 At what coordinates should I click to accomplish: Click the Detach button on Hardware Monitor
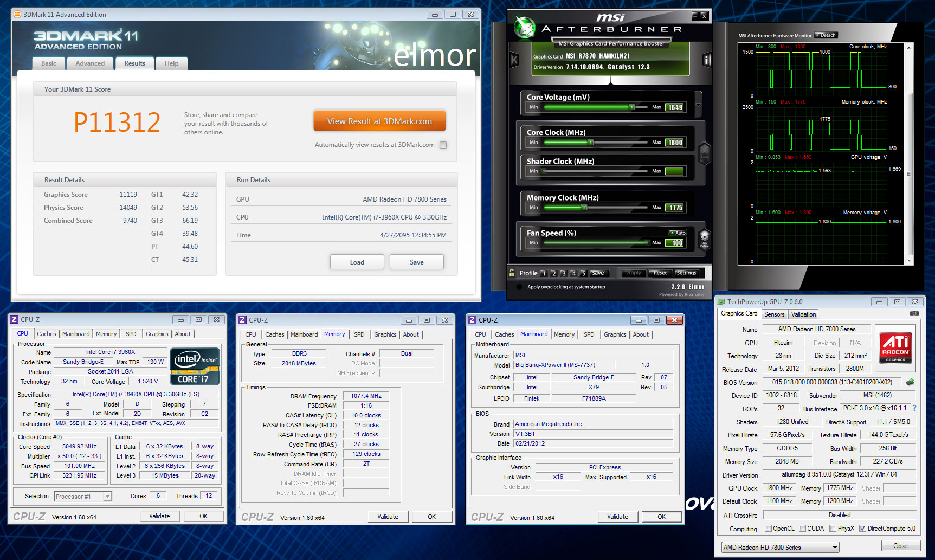pyautogui.click(x=826, y=35)
